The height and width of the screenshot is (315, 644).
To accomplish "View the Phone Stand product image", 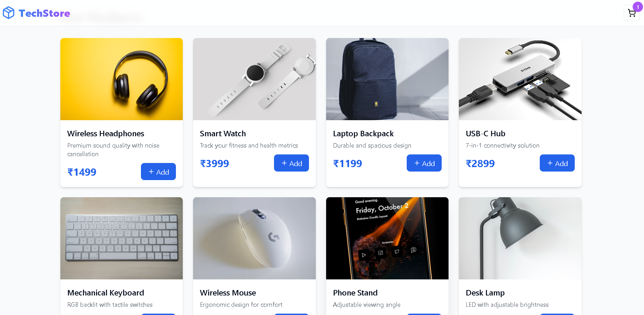I will 387,238.
